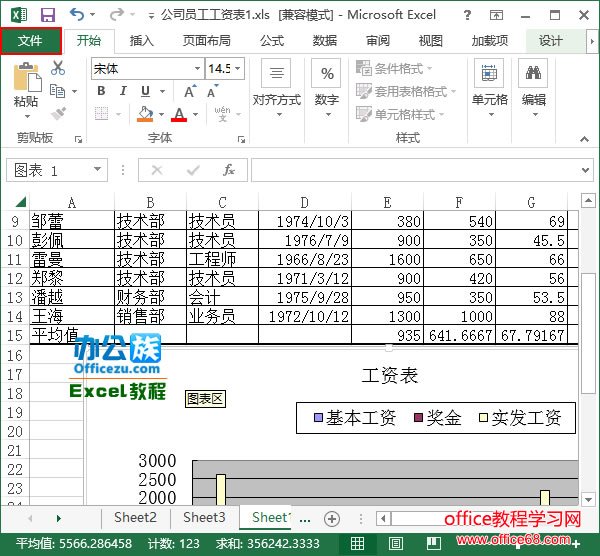Open the 公式 Formulas tab

pos(272,41)
